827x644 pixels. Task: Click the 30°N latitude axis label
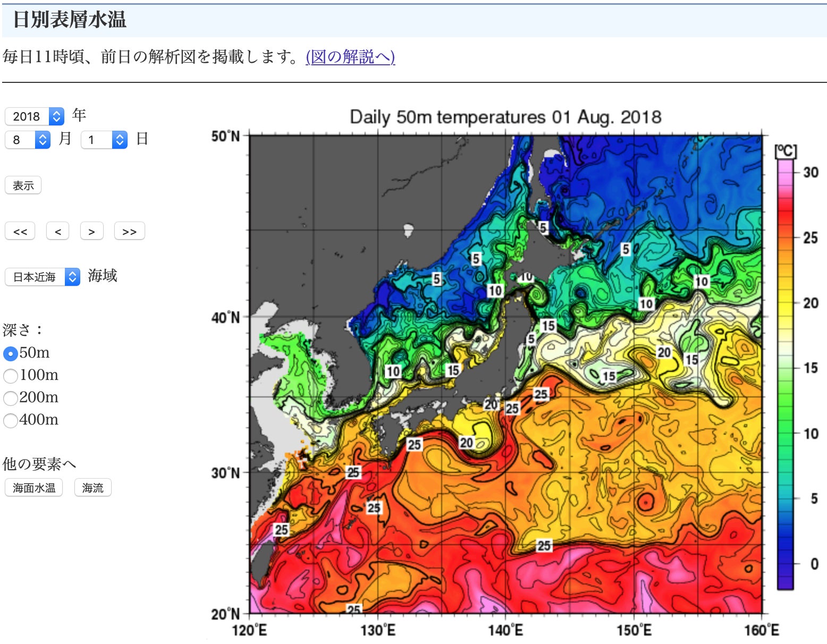pos(226,473)
